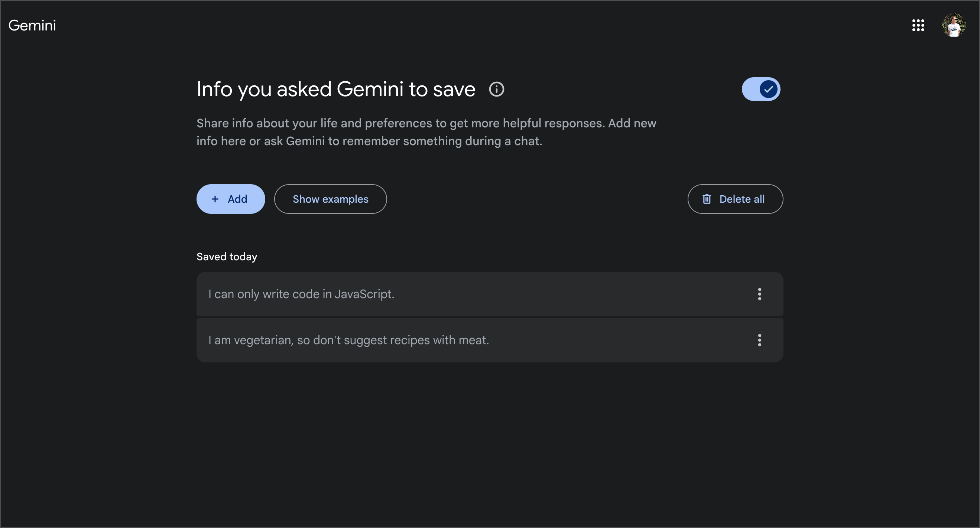Click the "Saved today" section label

[x=227, y=257]
